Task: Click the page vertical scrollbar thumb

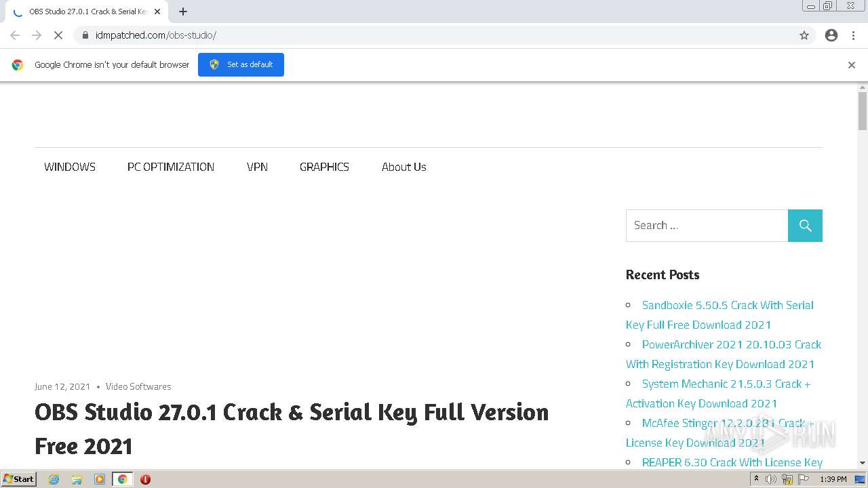Action: point(863,110)
